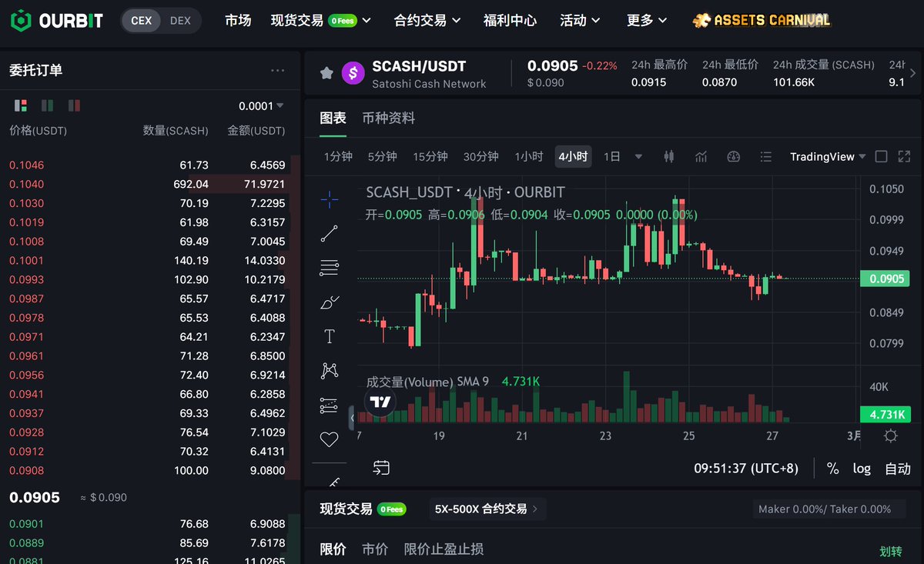This screenshot has width=924, height=564.
Task: Select the 限价 order tab
Action: click(333, 549)
